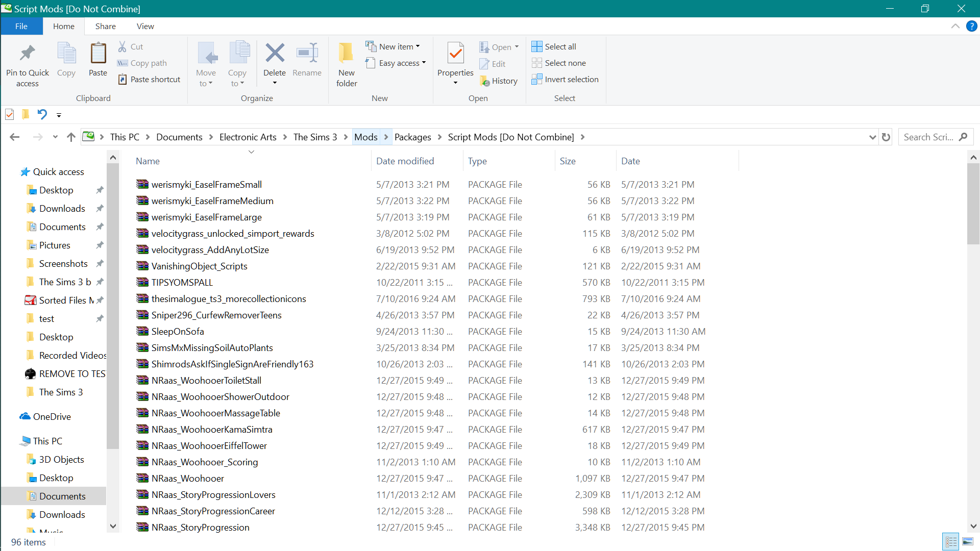
Task: Sort files by Type column header
Action: 509,161
